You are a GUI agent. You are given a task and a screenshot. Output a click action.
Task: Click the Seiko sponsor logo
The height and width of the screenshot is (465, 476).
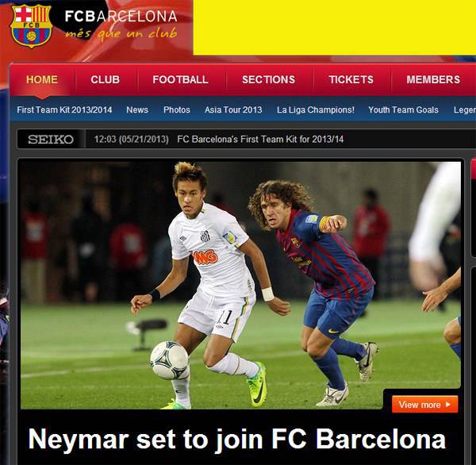point(51,140)
